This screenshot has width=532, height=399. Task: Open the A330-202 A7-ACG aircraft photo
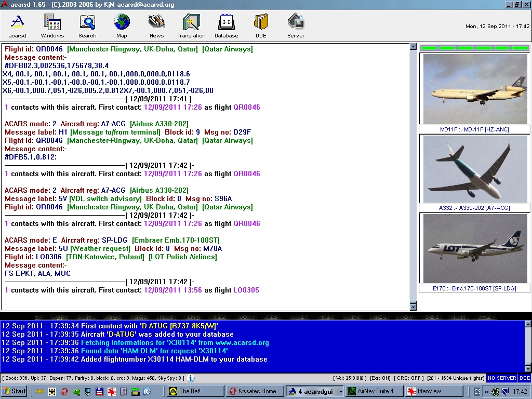point(475,169)
